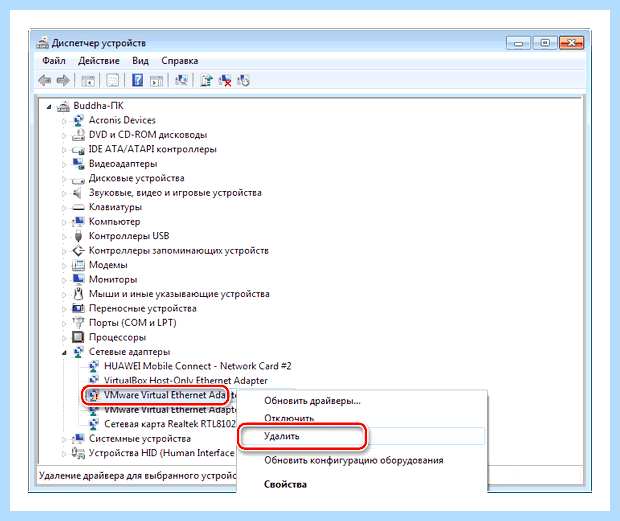The image size is (620, 521).
Task: Click the Мониторы category icon
Action: pyautogui.click(x=78, y=279)
